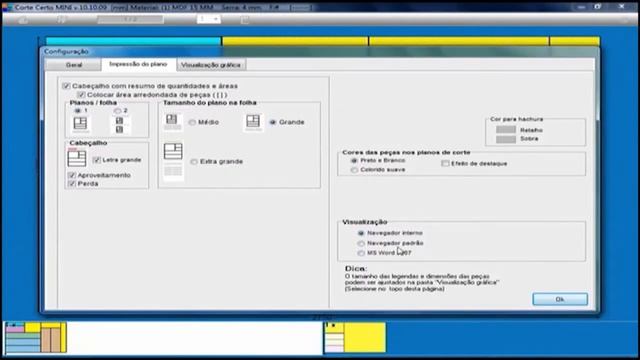
Task: Select Navegador interno for visualization
Action: 361,233
